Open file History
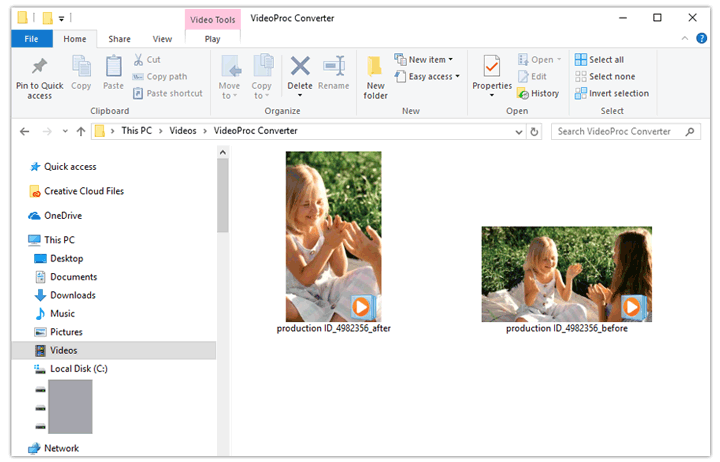The height and width of the screenshot is (462, 720). click(x=538, y=94)
